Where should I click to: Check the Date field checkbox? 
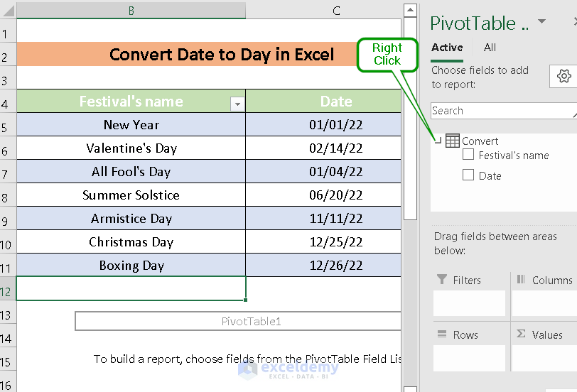coord(468,175)
